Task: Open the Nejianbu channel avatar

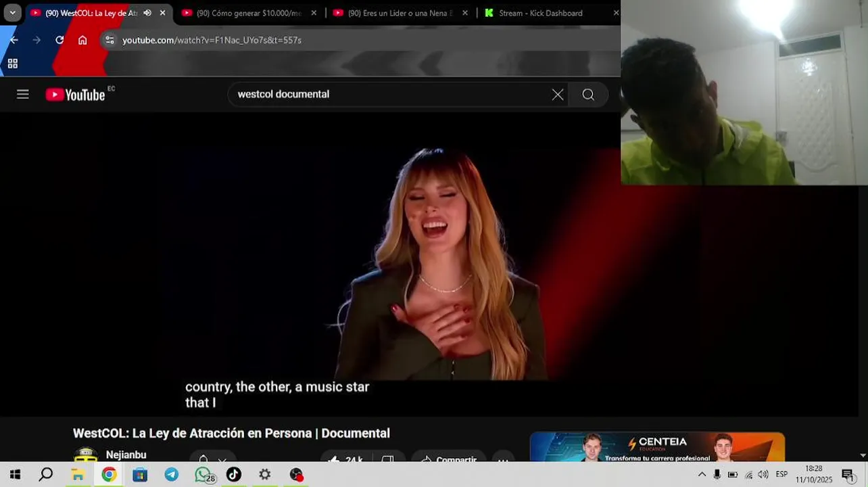Action: point(85,456)
